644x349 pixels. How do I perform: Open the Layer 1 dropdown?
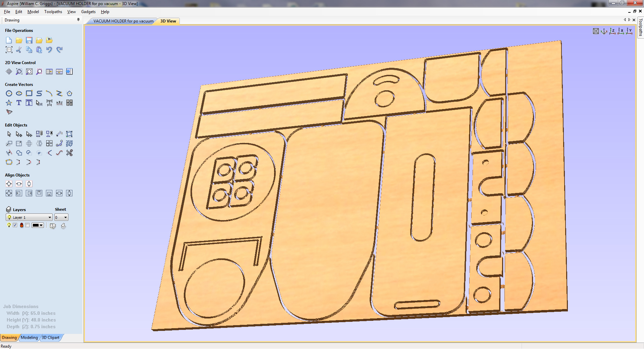(29, 217)
